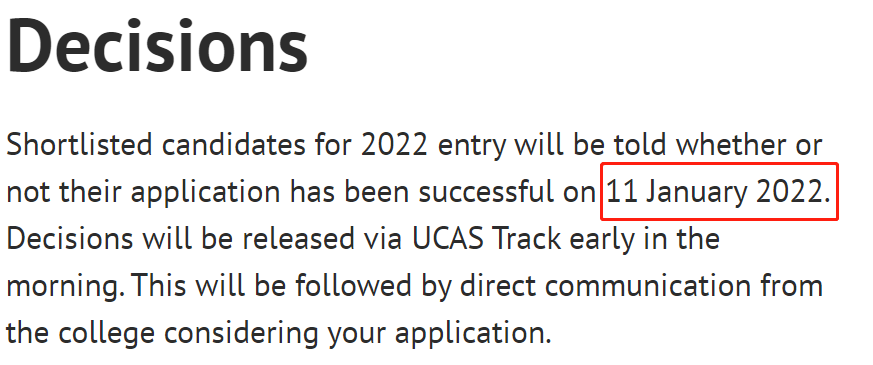Click the word "Shortlisted"

tap(79, 145)
